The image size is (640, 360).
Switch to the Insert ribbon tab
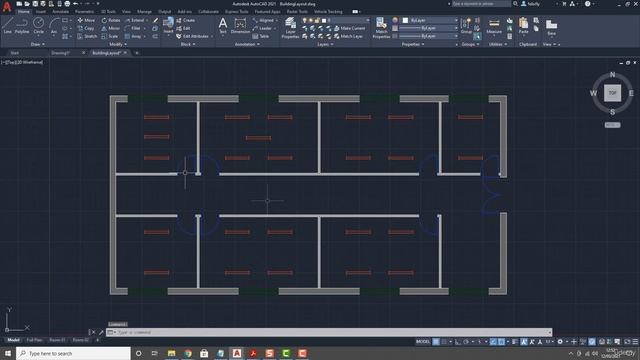pyautogui.click(x=40, y=12)
